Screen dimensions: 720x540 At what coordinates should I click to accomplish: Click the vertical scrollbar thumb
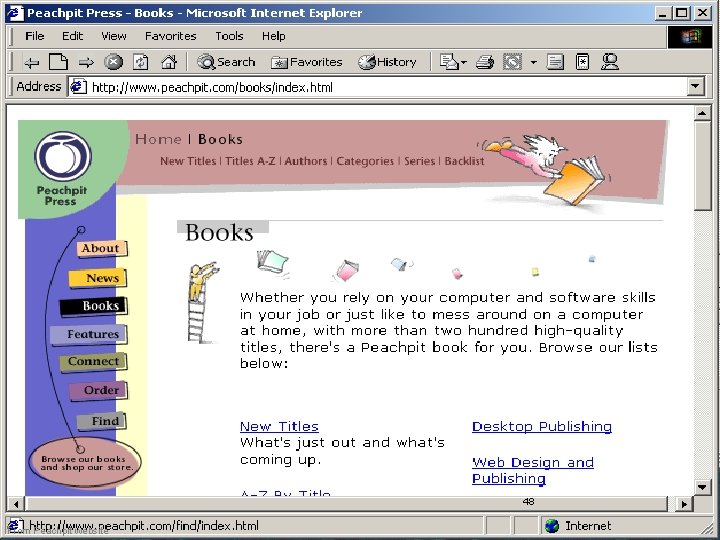pyautogui.click(x=703, y=165)
